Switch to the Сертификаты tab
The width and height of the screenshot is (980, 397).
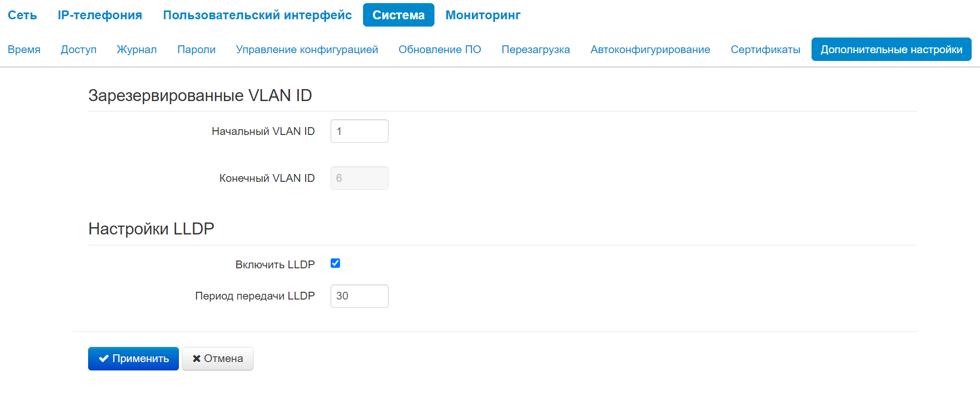(x=765, y=49)
